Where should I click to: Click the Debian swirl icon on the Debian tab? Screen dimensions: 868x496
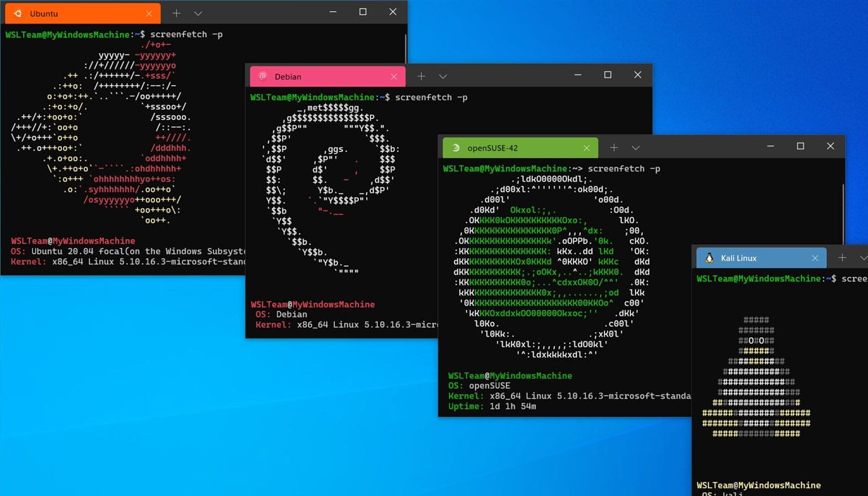click(x=263, y=76)
